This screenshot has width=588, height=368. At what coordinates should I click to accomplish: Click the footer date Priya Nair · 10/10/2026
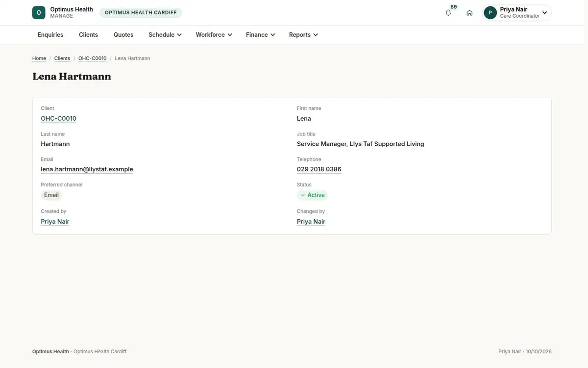(525, 352)
